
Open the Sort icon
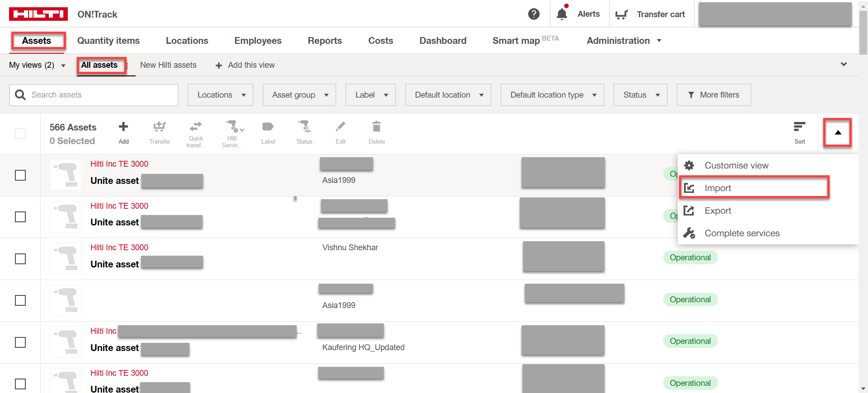pyautogui.click(x=800, y=127)
